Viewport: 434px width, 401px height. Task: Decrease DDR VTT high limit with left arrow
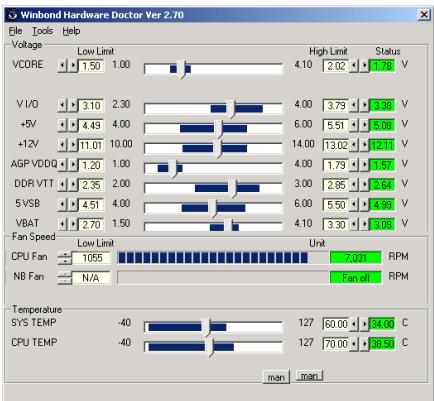(354, 185)
